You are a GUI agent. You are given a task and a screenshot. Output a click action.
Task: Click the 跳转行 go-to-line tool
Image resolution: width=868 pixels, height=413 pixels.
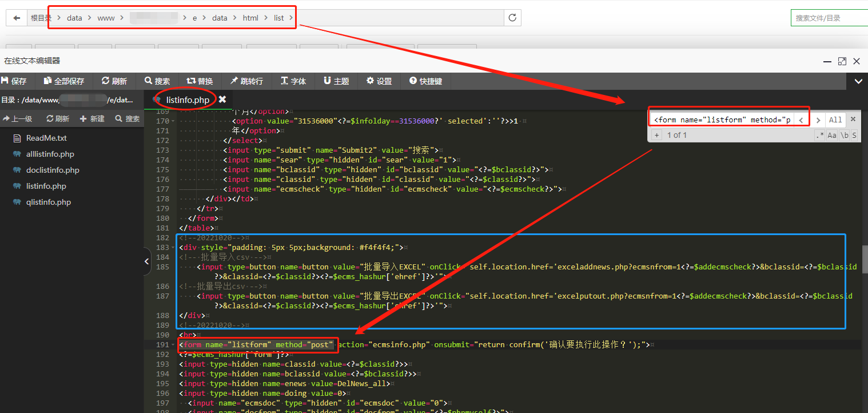(246, 81)
